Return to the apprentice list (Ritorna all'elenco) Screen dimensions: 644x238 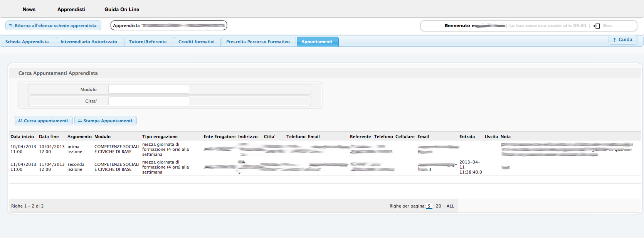(53, 25)
